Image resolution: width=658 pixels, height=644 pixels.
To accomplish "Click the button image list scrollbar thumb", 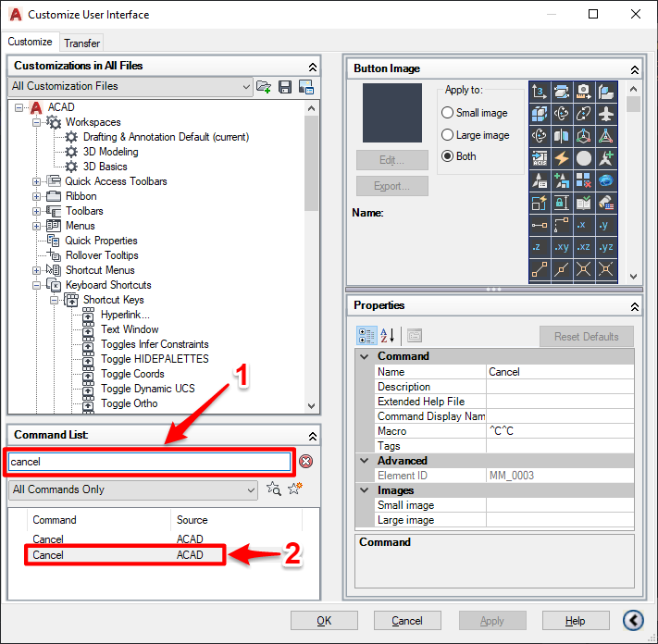I will pos(633,104).
